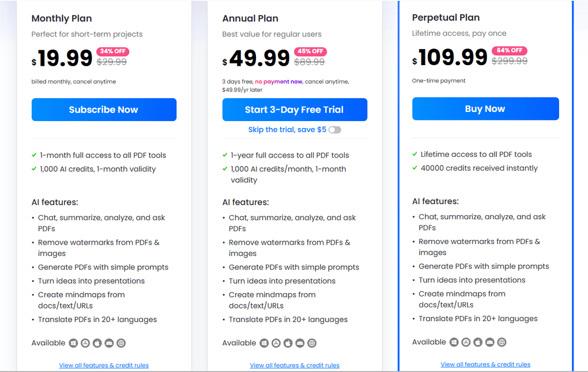The height and width of the screenshot is (372, 588).
Task: Select the Apple iOS icon under Monthly Plan
Action: [x=97, y=343]
